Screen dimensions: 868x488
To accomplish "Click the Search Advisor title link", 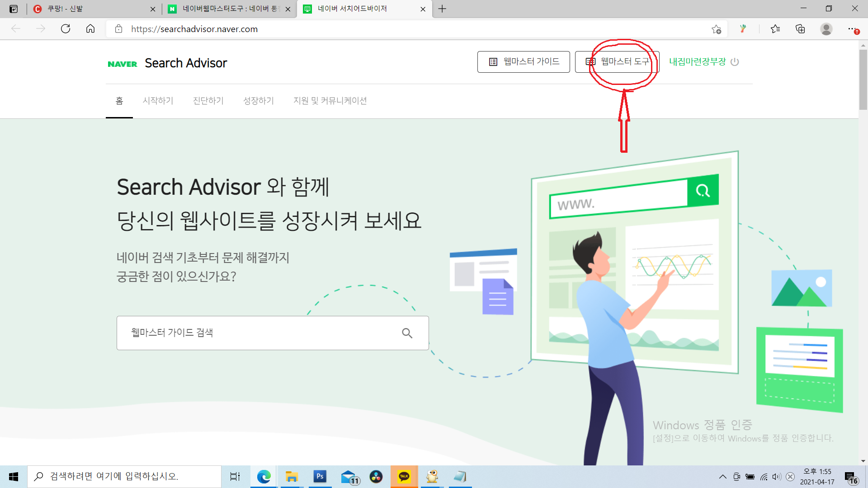I will tap(186, 63).
